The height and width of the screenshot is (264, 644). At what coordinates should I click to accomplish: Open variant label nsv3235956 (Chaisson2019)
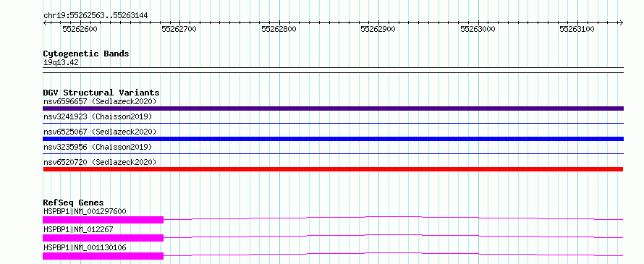98,147
